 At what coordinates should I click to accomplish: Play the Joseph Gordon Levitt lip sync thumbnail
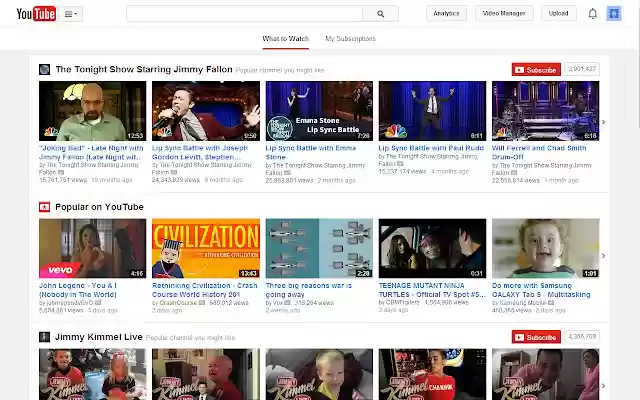click(x=206, y=111)
